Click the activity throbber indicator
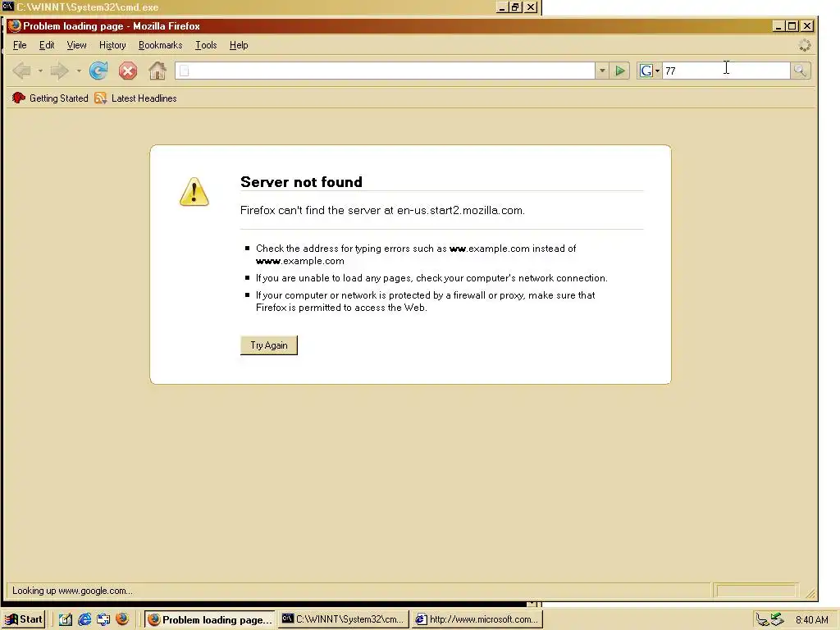Viewport: 840px width, 630px height. [805, 46]
